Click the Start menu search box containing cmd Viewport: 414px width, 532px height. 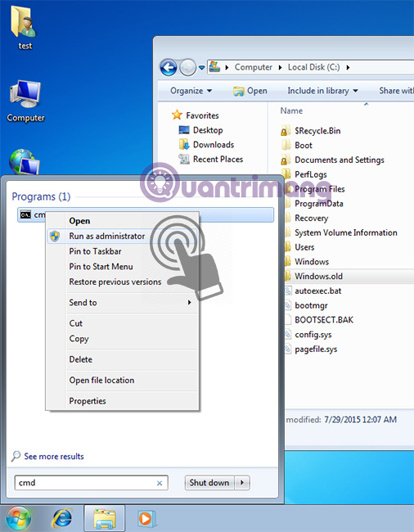pos(91,483)
